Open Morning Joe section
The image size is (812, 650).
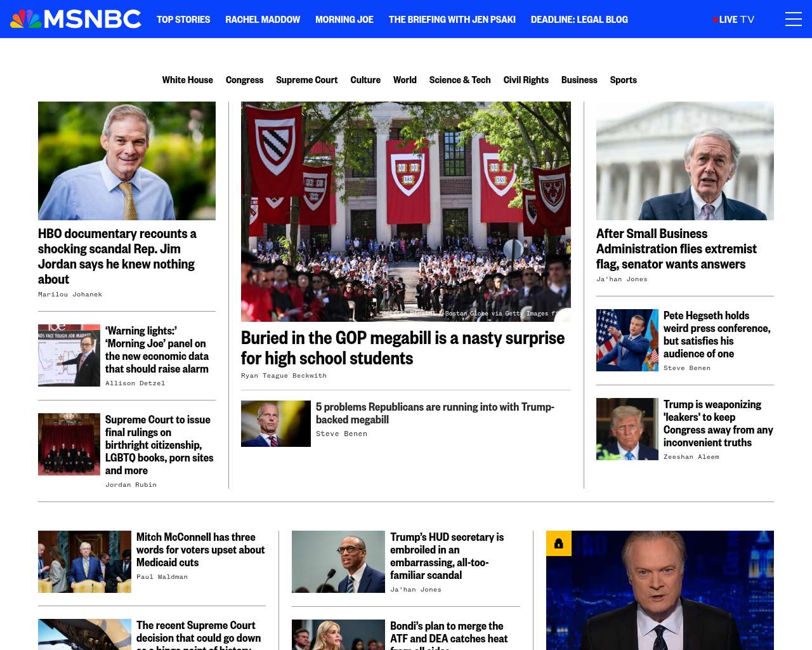pos(344,20)
